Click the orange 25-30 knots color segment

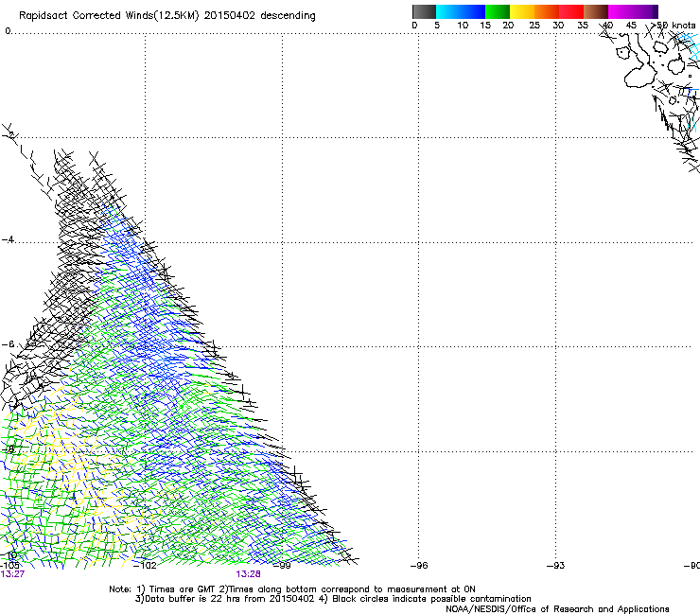(547, 11)
